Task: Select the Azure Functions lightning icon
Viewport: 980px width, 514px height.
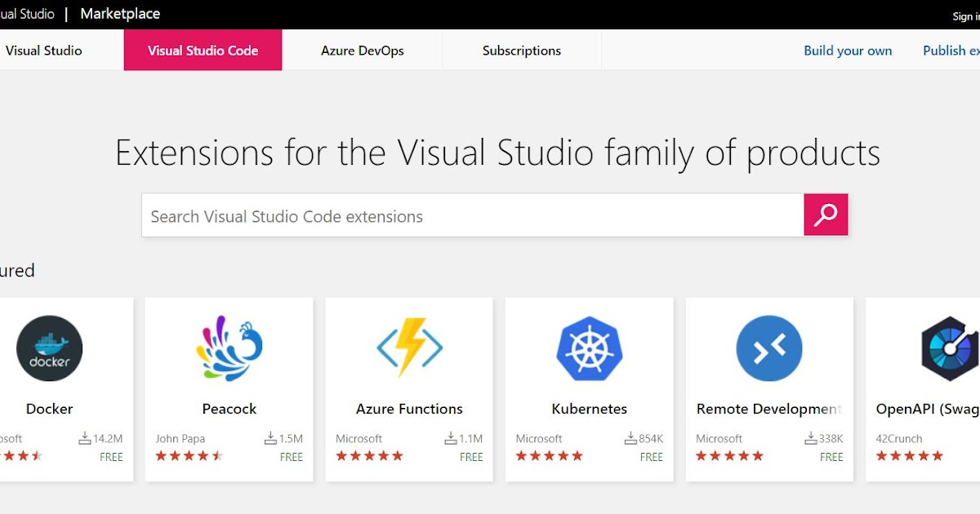Action: pyautogui.click(x=409, y=348)
